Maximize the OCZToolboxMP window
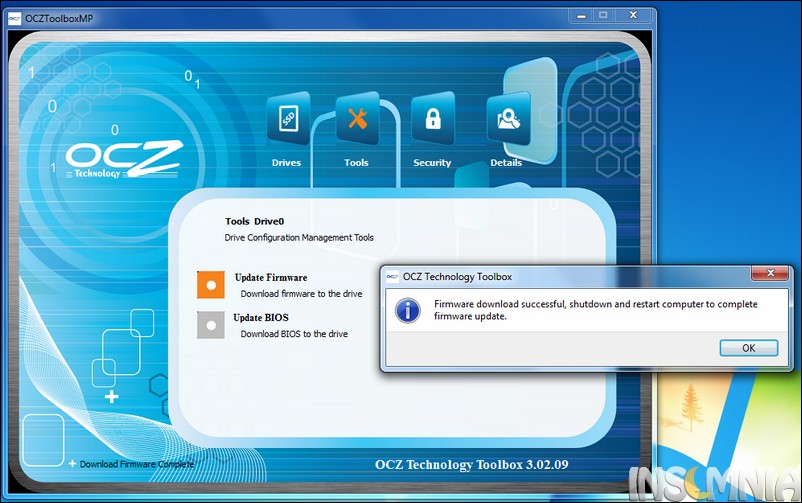 [x=603, y=15]
